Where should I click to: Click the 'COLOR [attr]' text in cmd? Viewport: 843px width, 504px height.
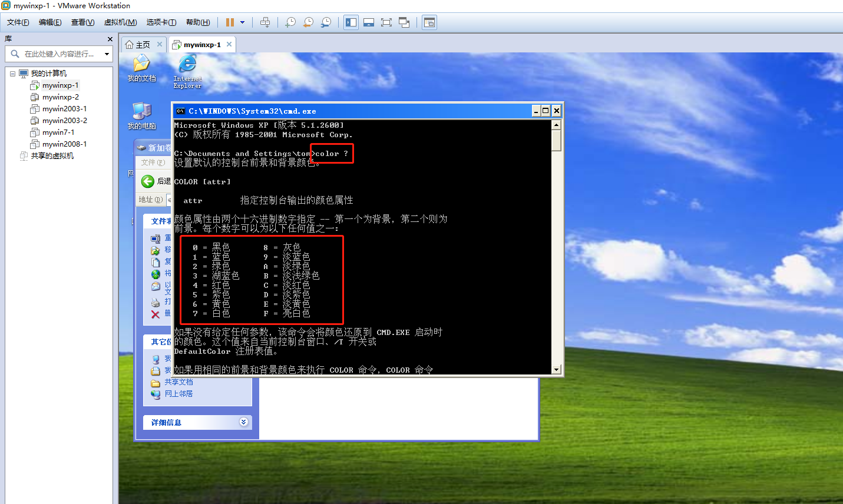click(x=203, y=182)
